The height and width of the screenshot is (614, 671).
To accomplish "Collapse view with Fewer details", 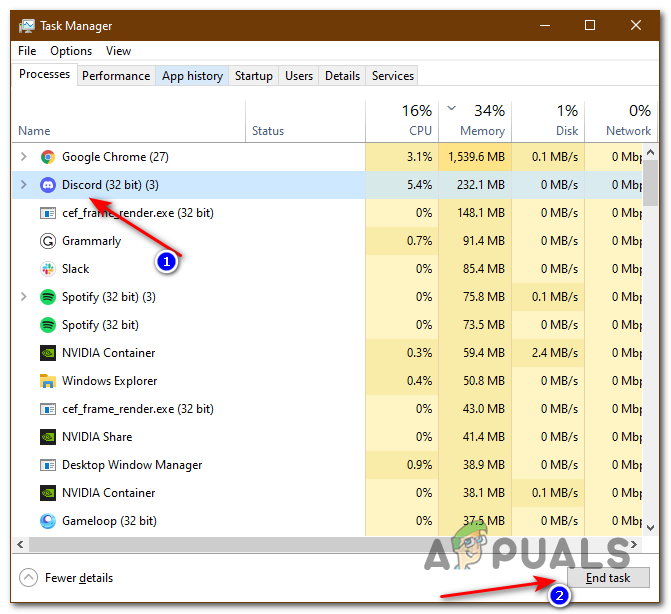I will (66, 578).
